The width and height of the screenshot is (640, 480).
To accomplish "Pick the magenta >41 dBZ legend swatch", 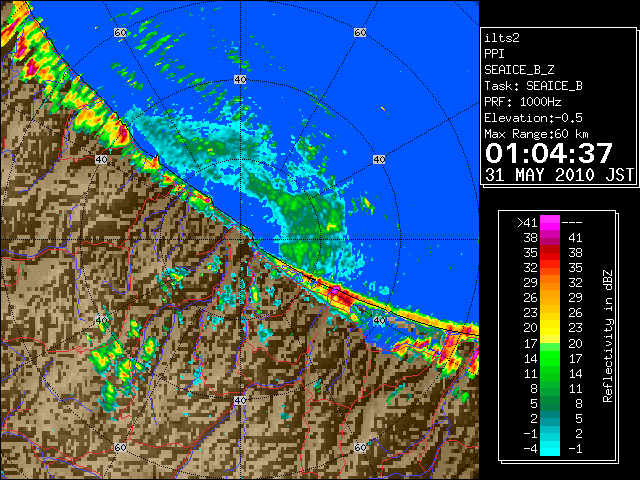I will point(550,223).
